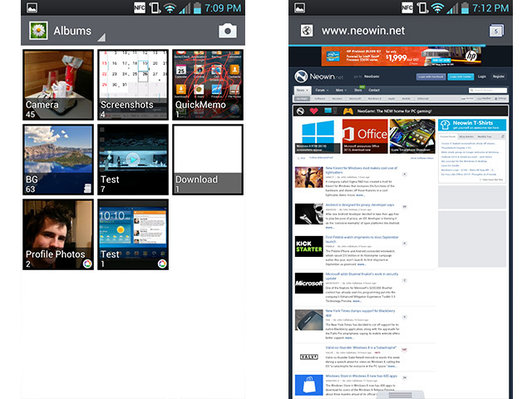
Task: Open the Profile Photos album
Action: coord(58,234)
